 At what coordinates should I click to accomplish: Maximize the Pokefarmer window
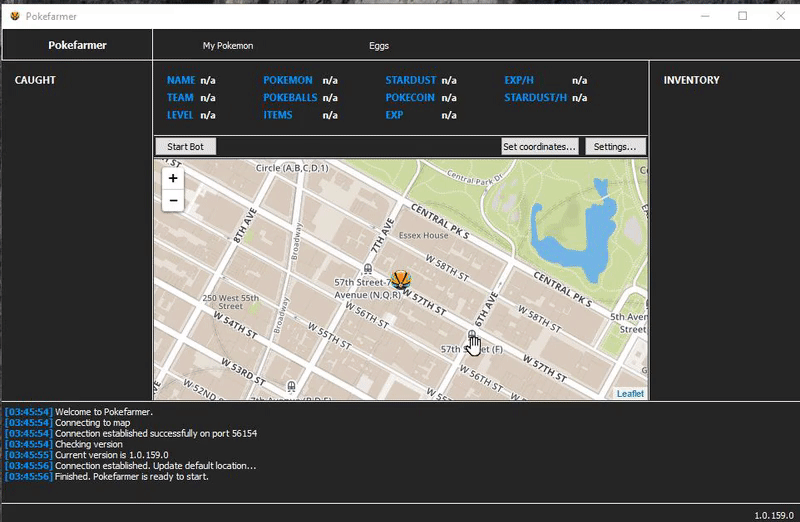pos(743,16)
